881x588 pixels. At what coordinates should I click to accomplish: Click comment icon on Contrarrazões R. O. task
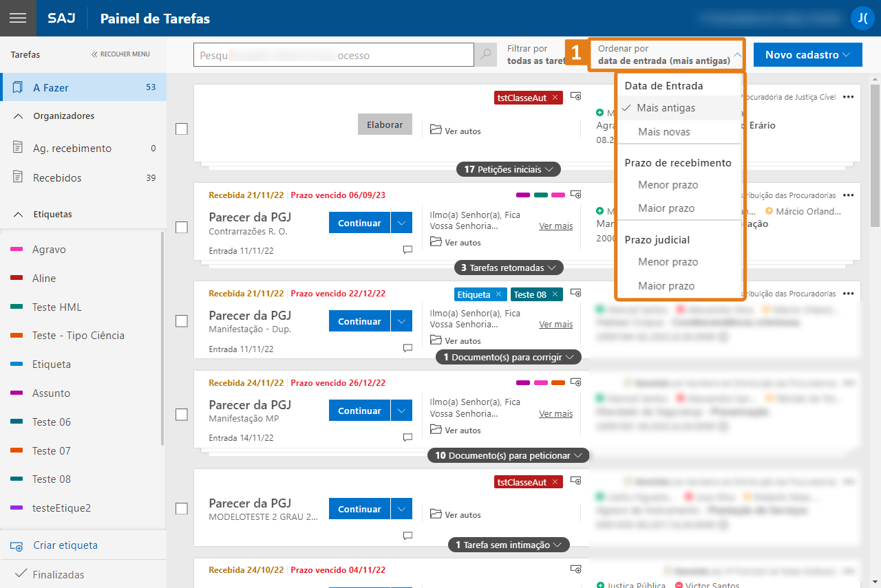click(407, 250)
